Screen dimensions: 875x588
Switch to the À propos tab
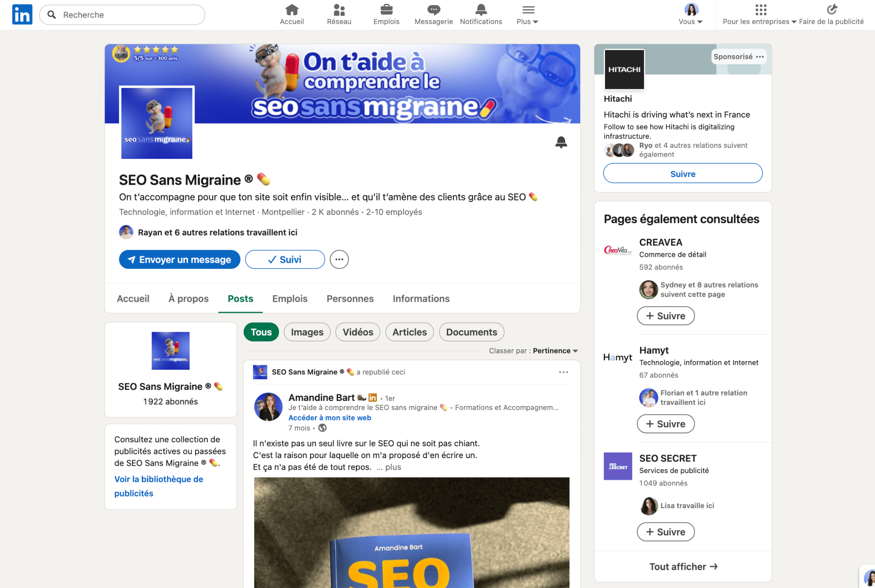point(188,299)
